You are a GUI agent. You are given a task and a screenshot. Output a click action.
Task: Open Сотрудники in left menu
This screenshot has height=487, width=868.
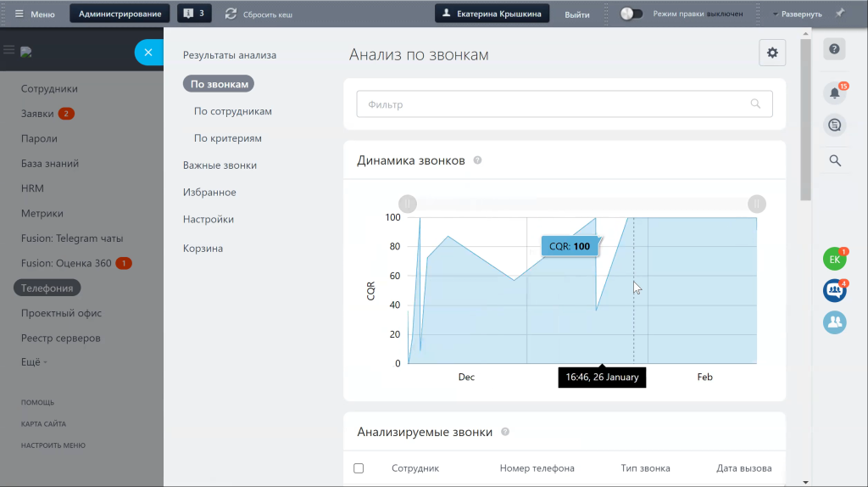tap(49, 88)
